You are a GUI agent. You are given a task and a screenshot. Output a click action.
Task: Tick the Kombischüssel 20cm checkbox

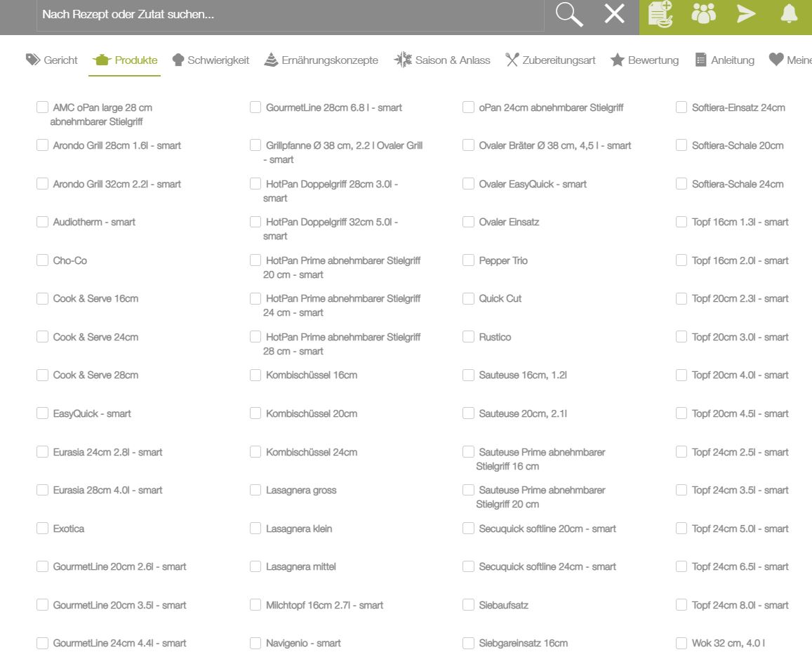click(x=255, y=413)
